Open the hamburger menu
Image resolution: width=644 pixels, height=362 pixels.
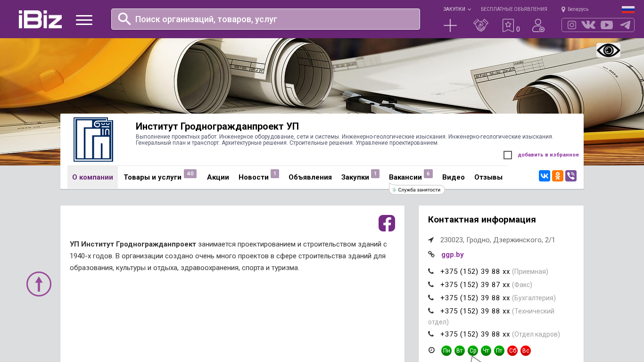(x=84, y=20)
